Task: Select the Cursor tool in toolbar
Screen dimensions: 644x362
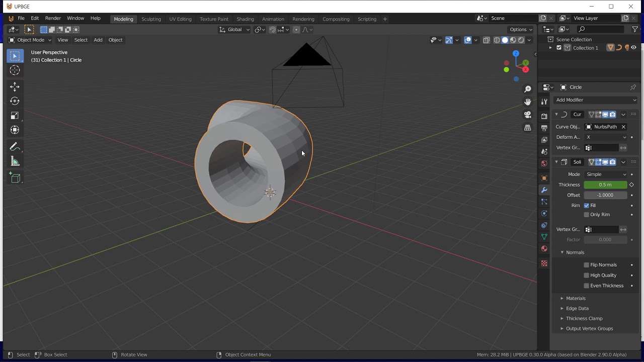Action: pyautogui.click(x=15, y=70)
